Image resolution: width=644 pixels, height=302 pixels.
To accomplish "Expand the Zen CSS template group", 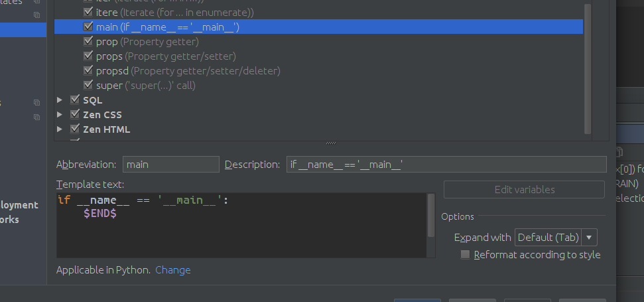I will point(60,114).
